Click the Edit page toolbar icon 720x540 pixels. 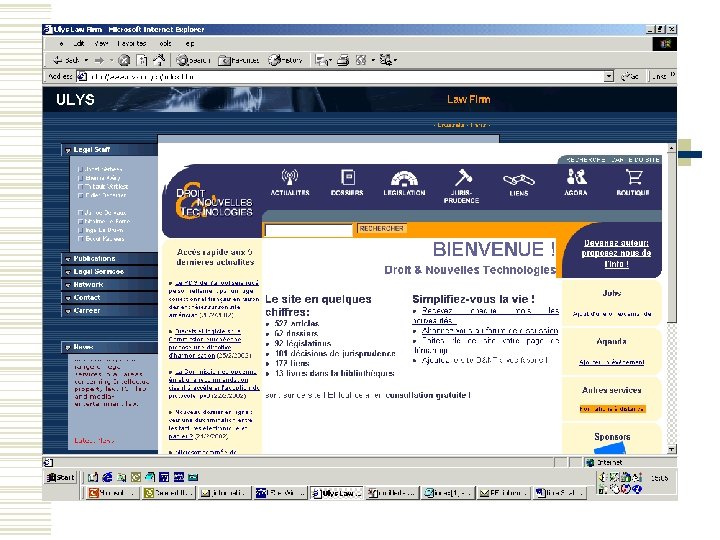click(361, 60)
